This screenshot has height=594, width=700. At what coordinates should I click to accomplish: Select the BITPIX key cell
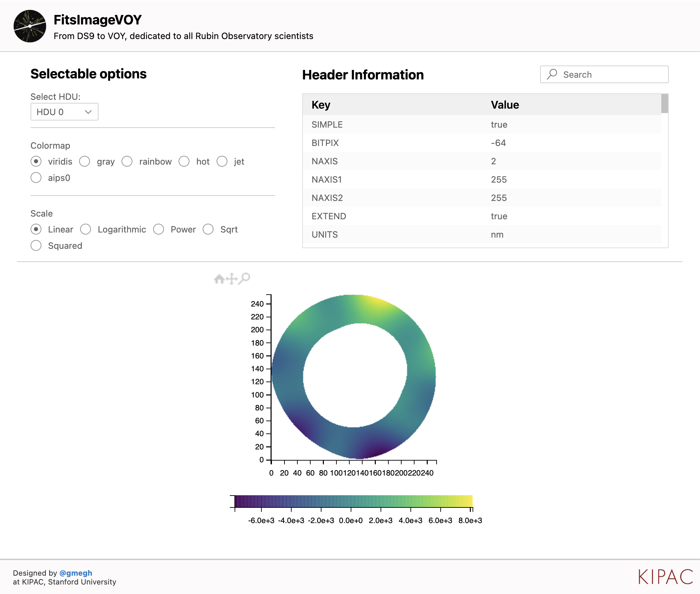tap(325, 143)
